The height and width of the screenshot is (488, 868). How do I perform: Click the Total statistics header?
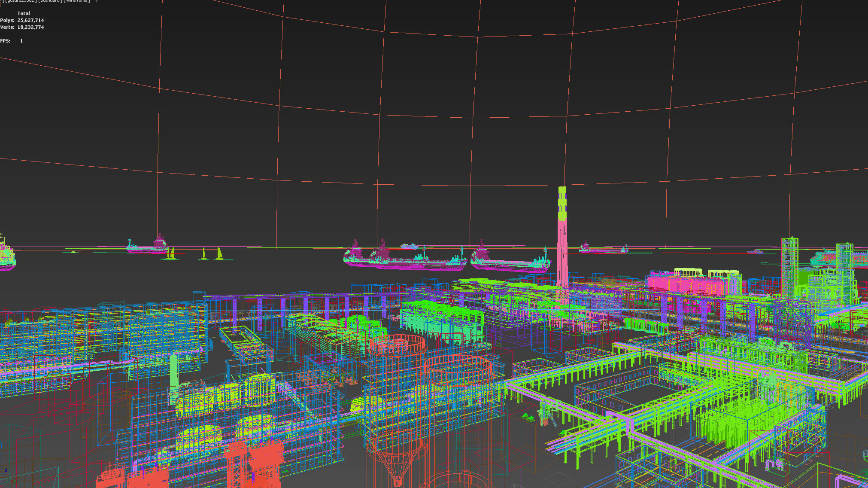tap(24, 13)
